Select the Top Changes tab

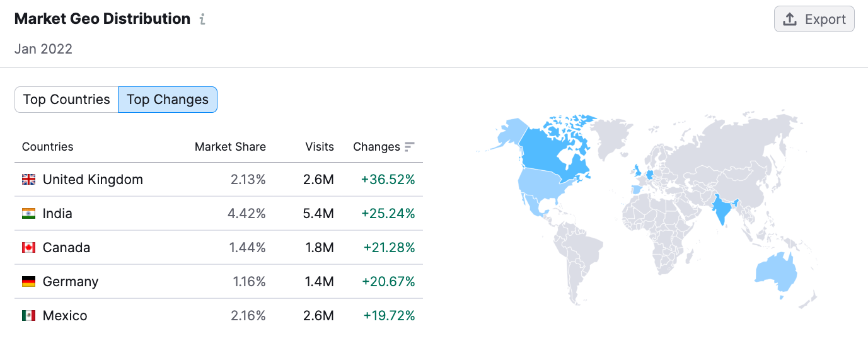[x=168, y=100]
